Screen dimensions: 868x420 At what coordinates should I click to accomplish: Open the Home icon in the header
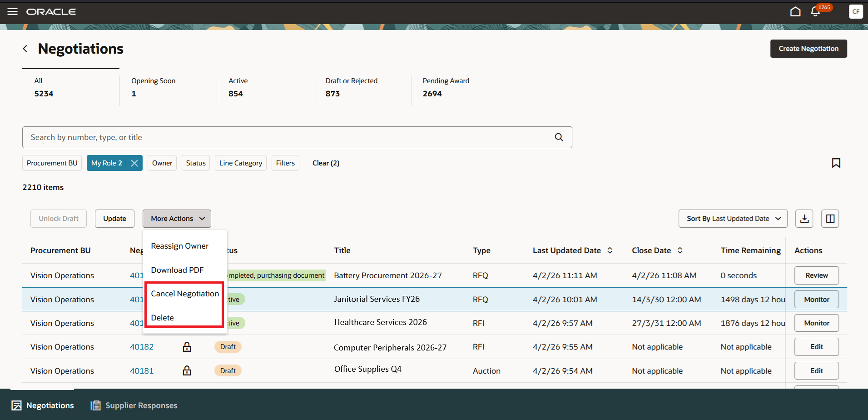tap(795, 11)
